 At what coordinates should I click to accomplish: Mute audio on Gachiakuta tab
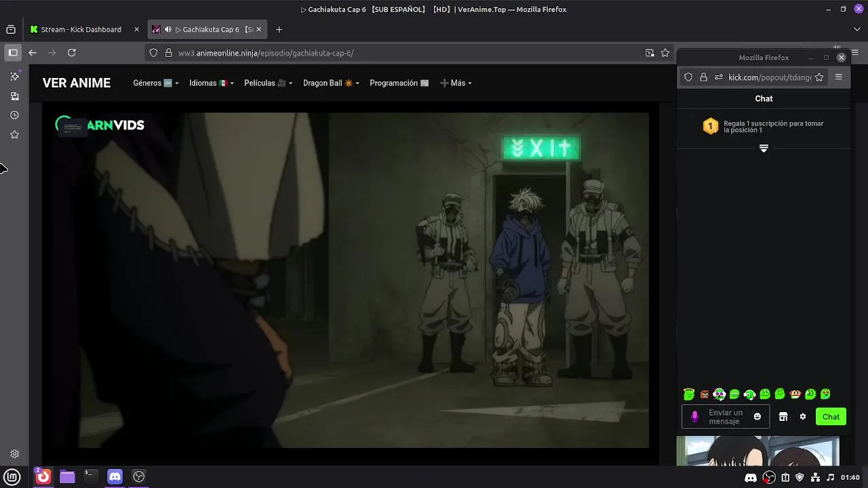(167, 29)
